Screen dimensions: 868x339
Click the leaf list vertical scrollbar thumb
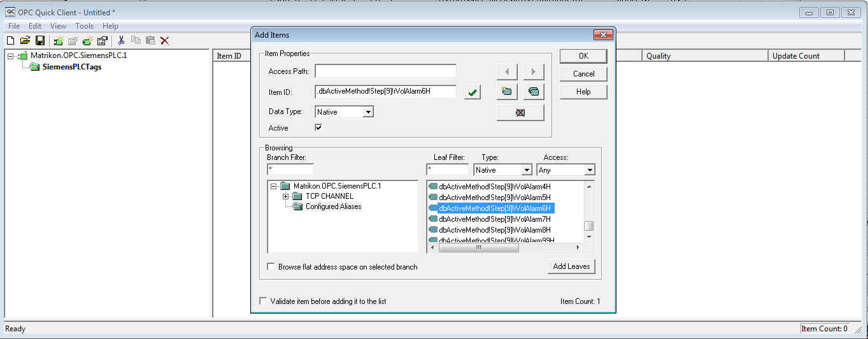(589, 226)
